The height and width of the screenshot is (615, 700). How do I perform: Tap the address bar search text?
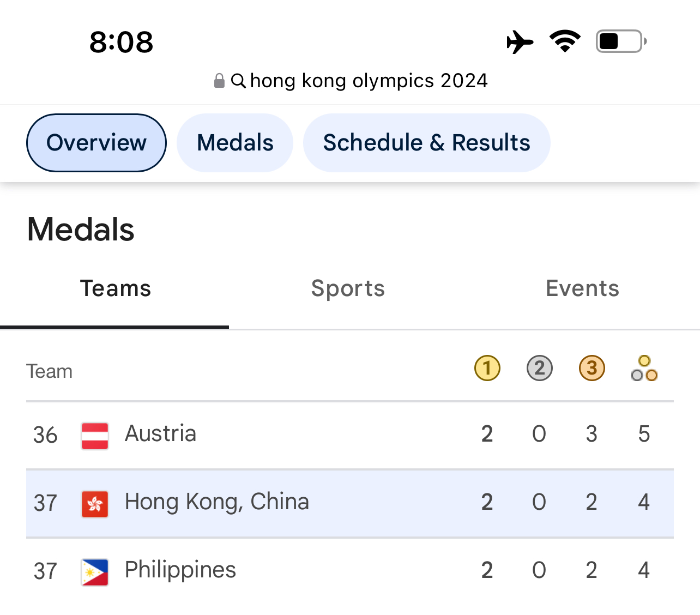369,81
